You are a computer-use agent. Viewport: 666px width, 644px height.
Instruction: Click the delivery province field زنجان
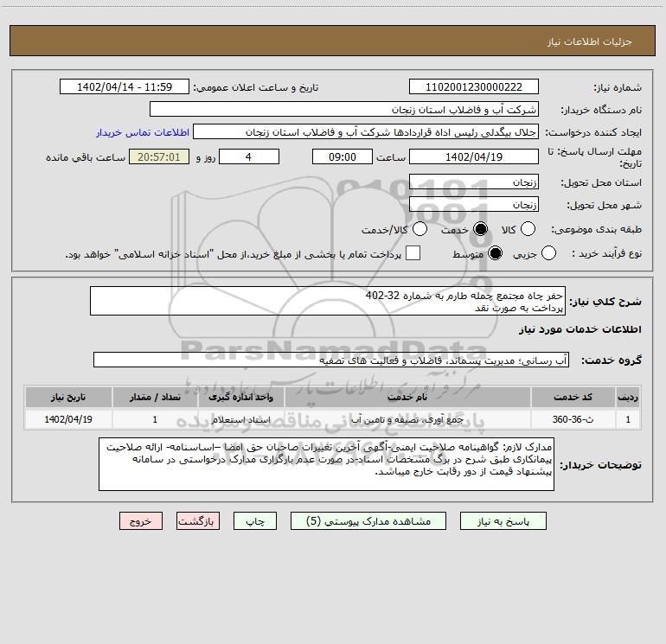click(474, 182)
